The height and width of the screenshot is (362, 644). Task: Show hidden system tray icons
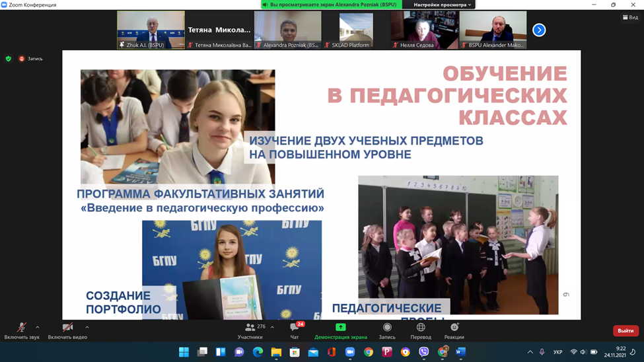tap(530, 352)
